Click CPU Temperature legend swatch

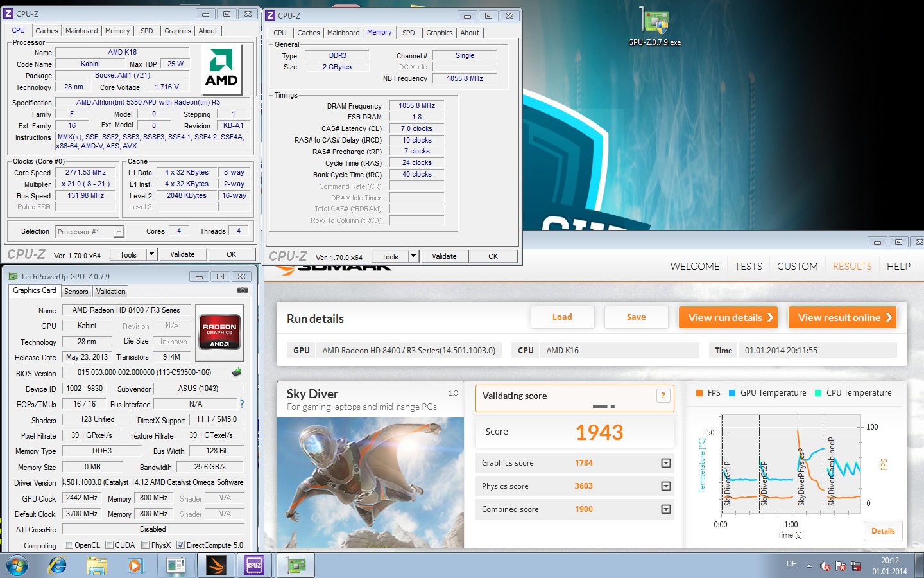pyautogui.click(x=818, y=393)
